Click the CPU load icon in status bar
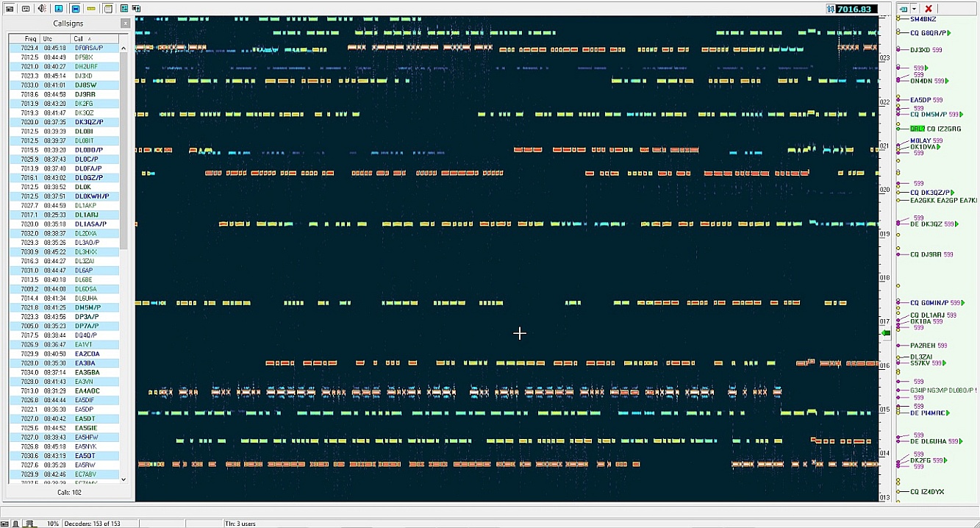Viewport: 980px width, 528px height. (30, 524)
